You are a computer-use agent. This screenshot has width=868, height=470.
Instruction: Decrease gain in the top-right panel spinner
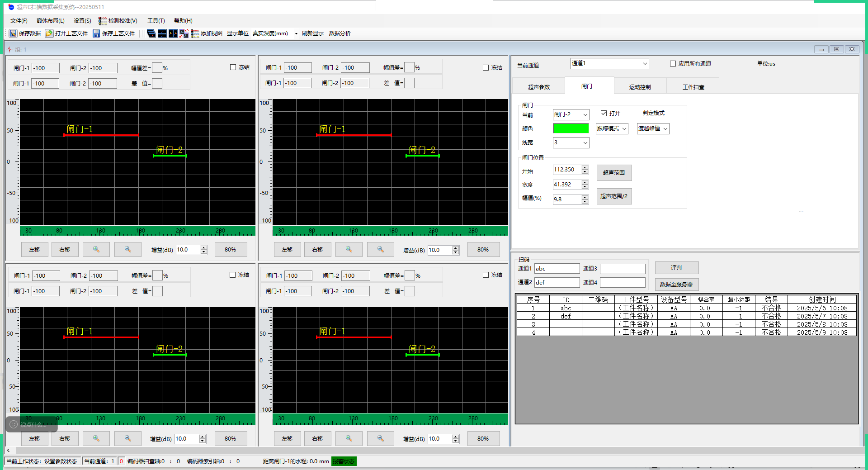[x=456, y=252]
